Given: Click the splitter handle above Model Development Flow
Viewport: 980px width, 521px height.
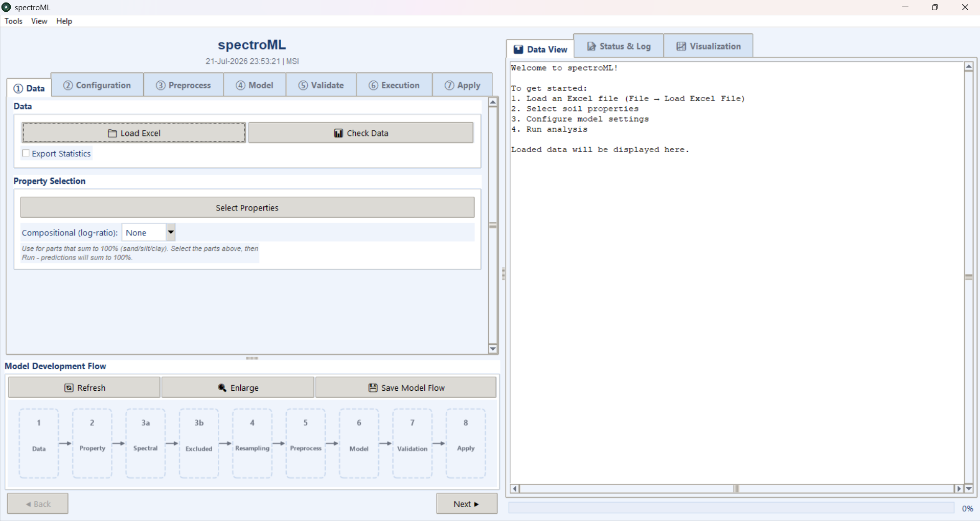Looking at the screenshot, I should click(252, 358).
